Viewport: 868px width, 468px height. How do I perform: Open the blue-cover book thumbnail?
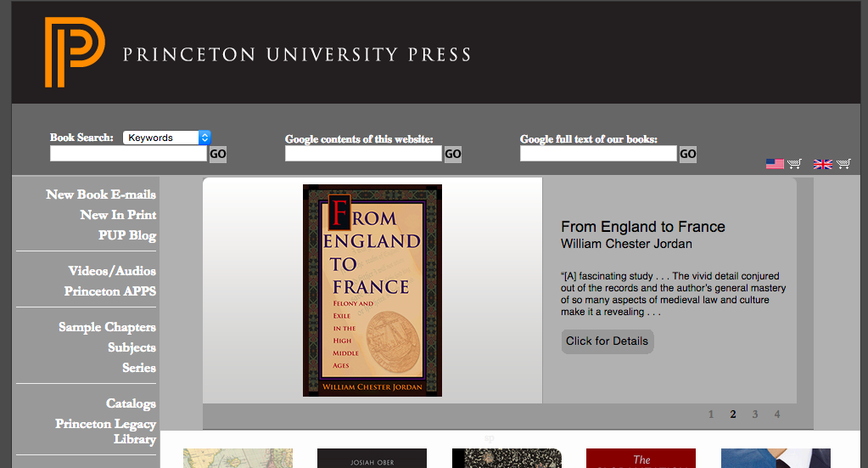(776, 459)
